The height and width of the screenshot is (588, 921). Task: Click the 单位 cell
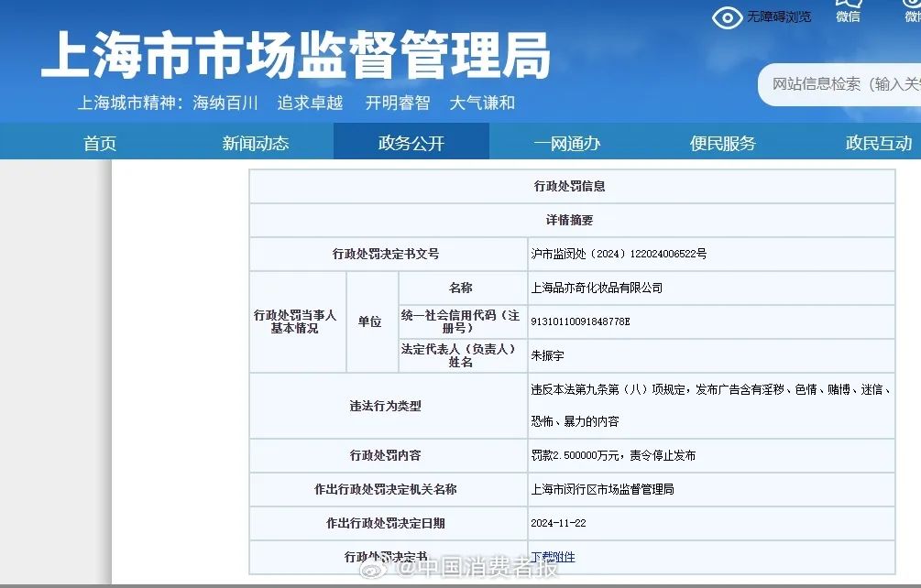pos(370,321)
